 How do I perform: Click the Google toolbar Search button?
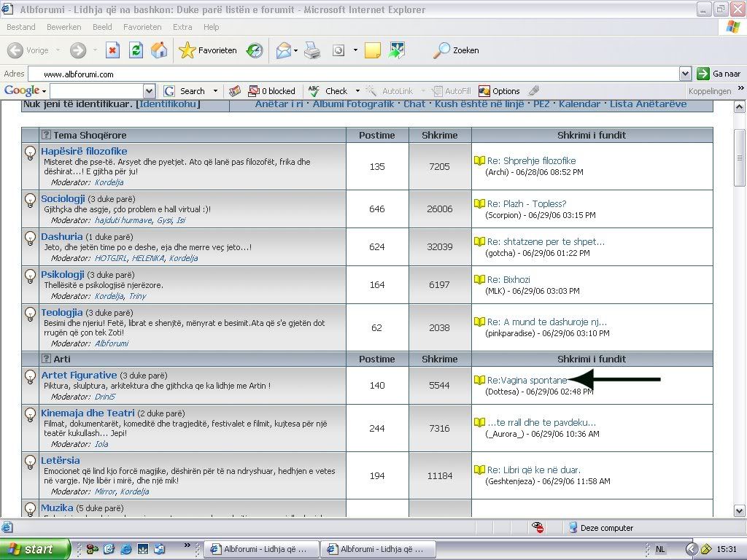185,91
